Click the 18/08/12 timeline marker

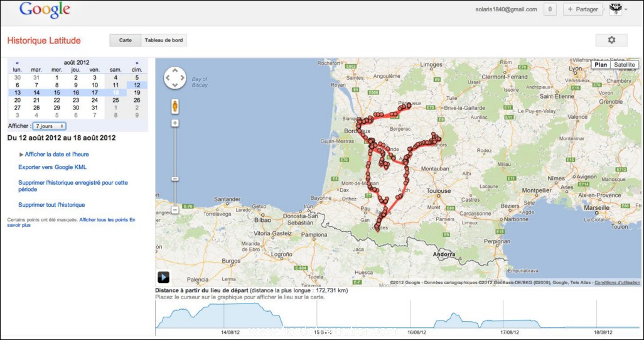(603, 332)
